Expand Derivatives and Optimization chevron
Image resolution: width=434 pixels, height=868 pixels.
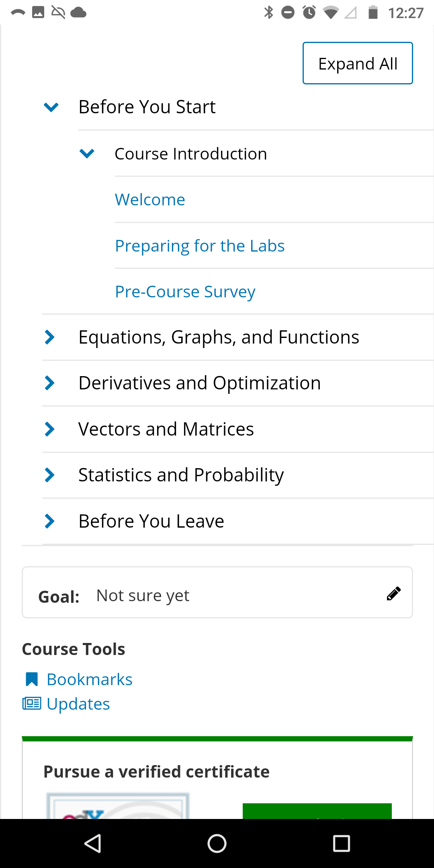pyautogui.click(x=49, y=383)
